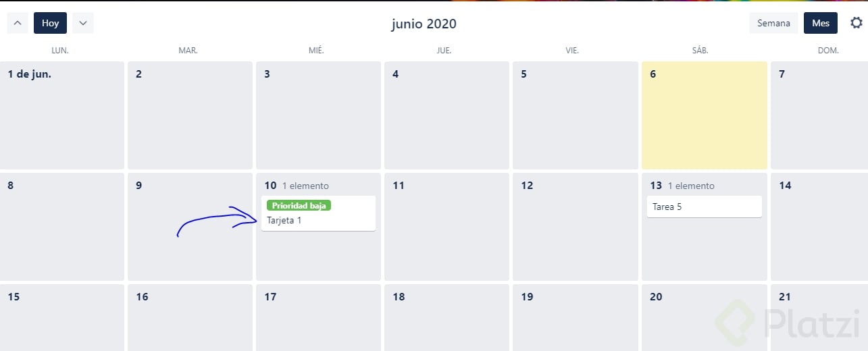Select the June 4 day cell

click(446, 122)
